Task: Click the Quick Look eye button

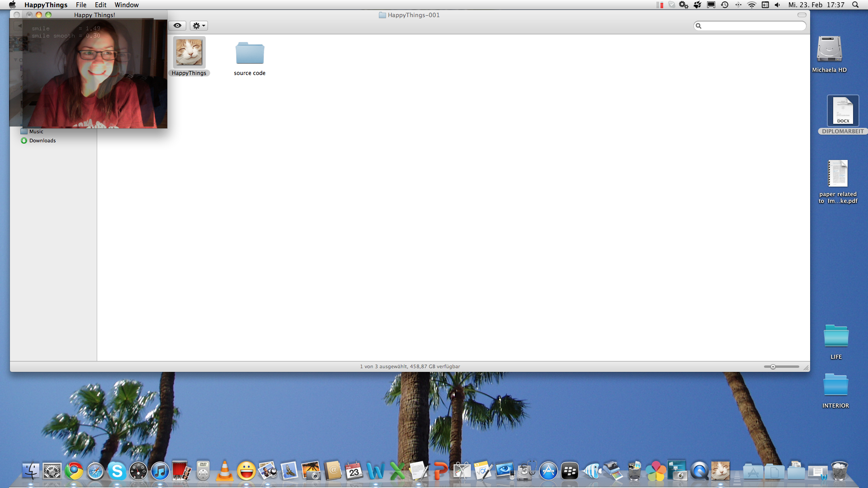Action: [177, 26]
